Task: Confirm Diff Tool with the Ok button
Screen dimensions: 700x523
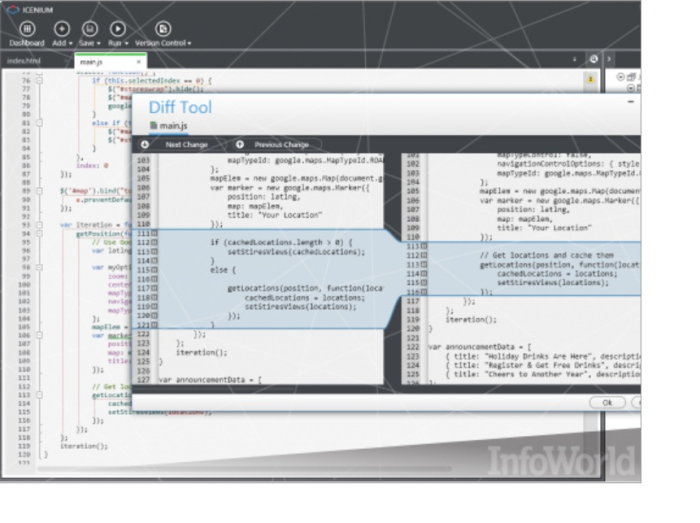Action: click(607, 403)
